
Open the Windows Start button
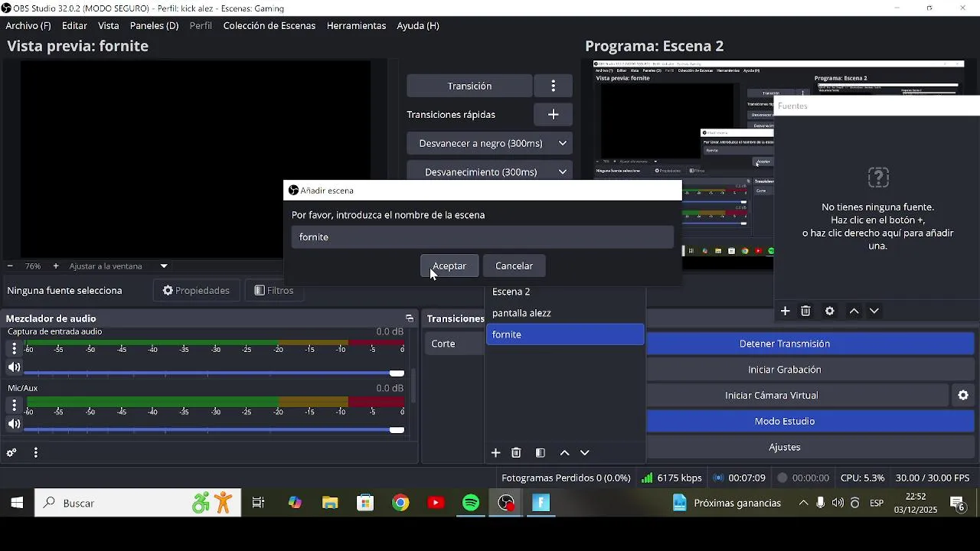[17, 503]
